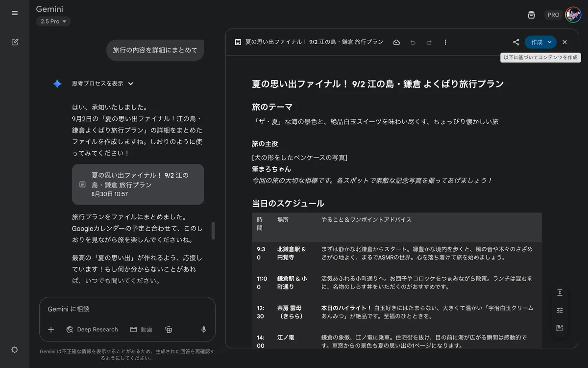Screen dimensions: 588x368
Task: Click the document icon on the file card
Action: pyautogui.click(x=82, y=184)
